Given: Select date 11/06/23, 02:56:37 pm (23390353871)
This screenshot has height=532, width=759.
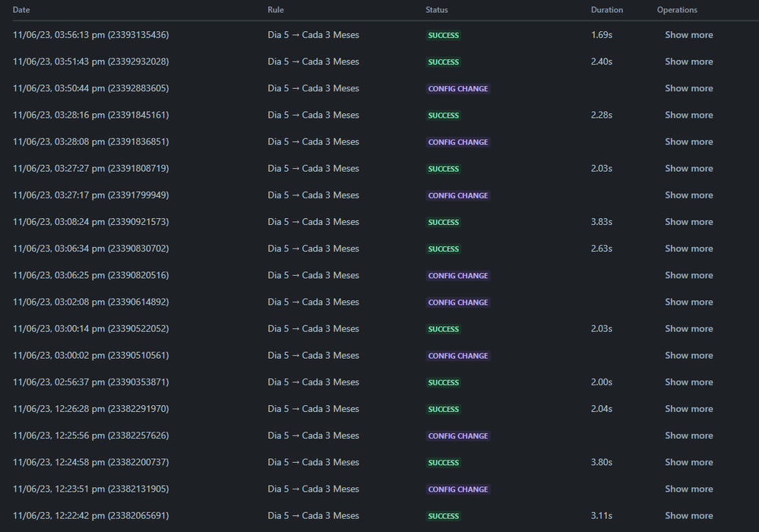Looking at the screenshot, I should click(x=90, y=382).
